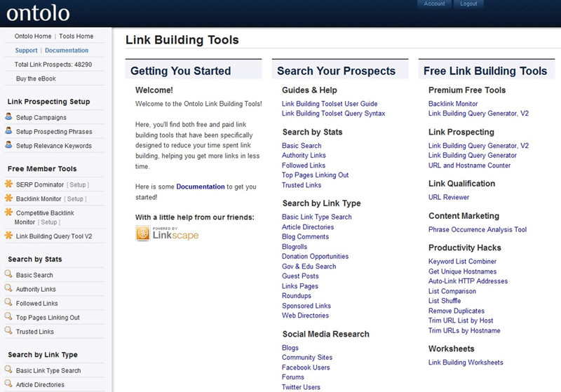Click the SERP Dominator Setup link
Image resolution: width=561 pixels, height=392 pixels.
point(77,185)
